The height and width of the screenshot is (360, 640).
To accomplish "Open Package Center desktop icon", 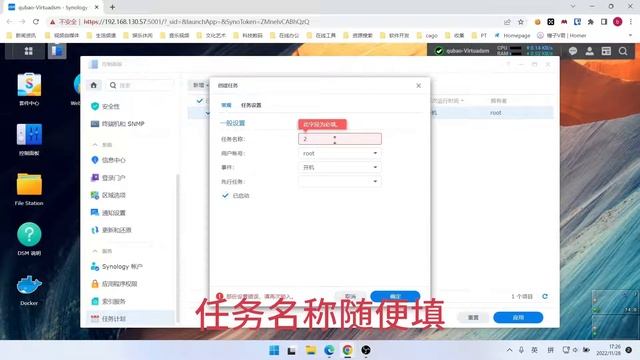I will [29, 90].
